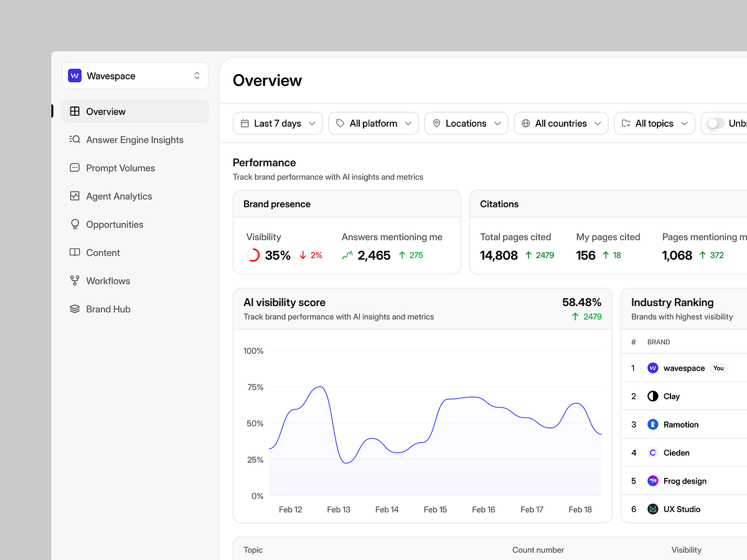Open Content via its book icon

pos(75,252)
